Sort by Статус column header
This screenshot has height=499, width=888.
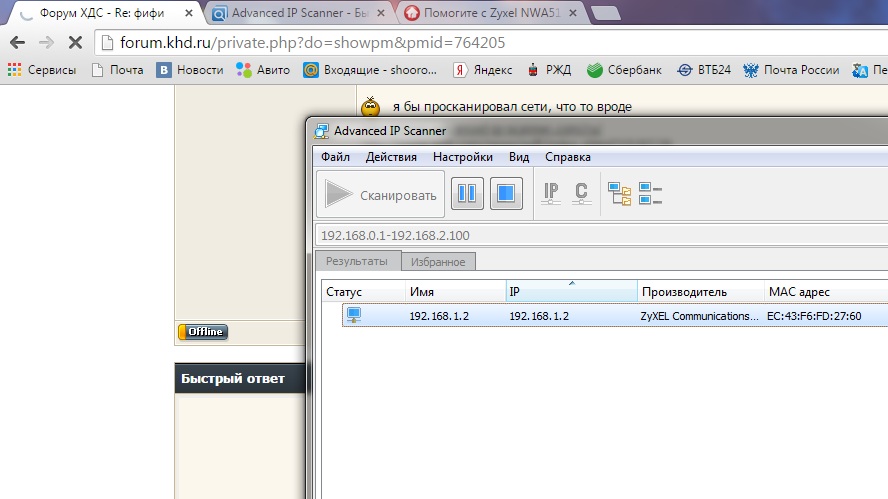(x=364, y=292)
